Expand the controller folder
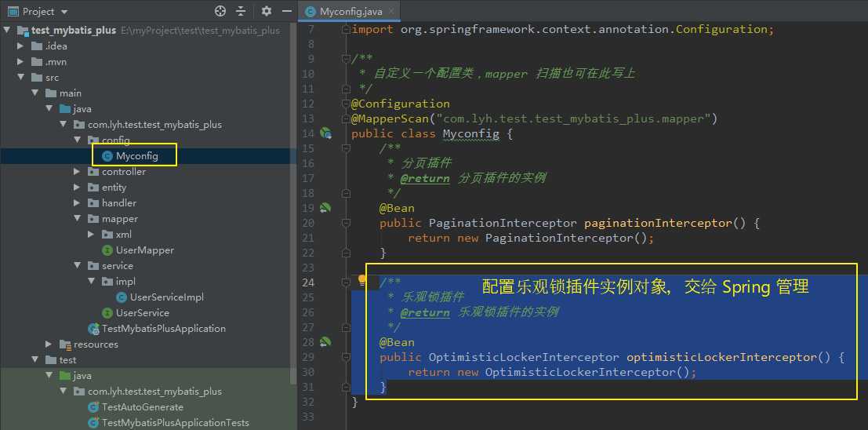This screenshot has width=868, height=430. click(77, 172)
